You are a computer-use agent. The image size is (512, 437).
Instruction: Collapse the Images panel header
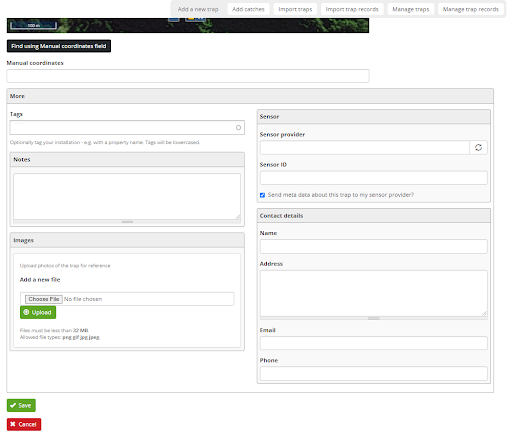(127, 240)
